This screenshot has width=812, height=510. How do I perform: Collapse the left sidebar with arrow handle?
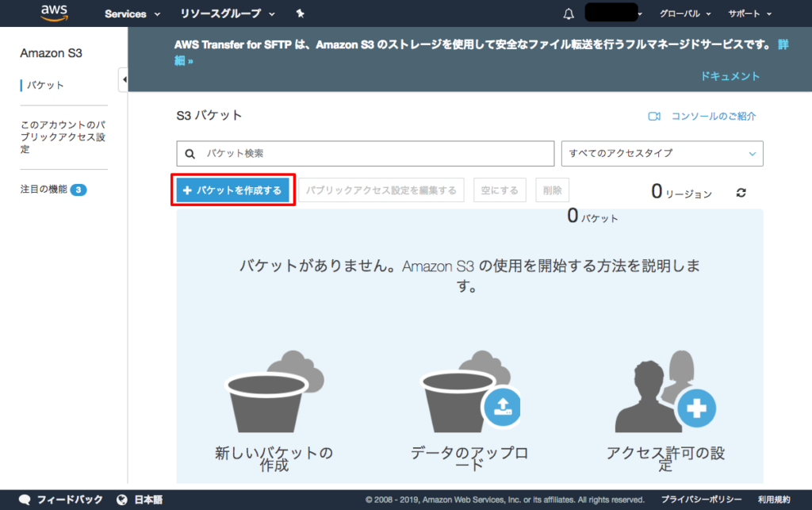click(123, 80)
